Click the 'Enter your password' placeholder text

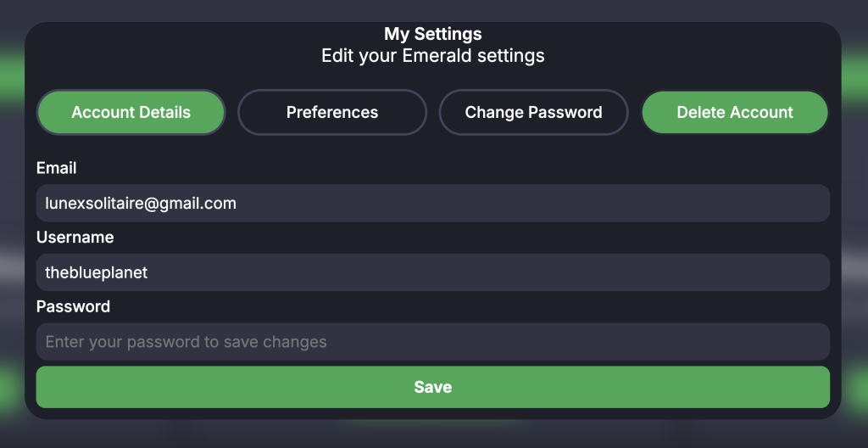[x=186, y=342]
